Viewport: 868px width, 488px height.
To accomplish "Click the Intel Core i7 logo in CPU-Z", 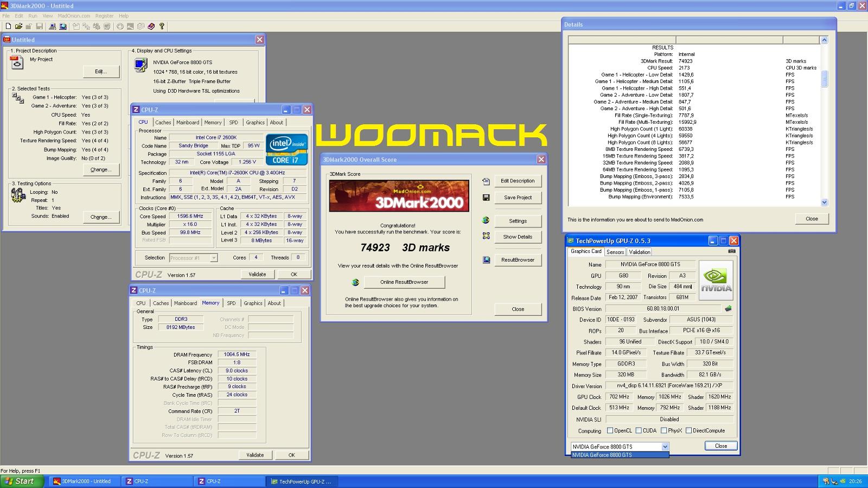I will pos(287,149).
